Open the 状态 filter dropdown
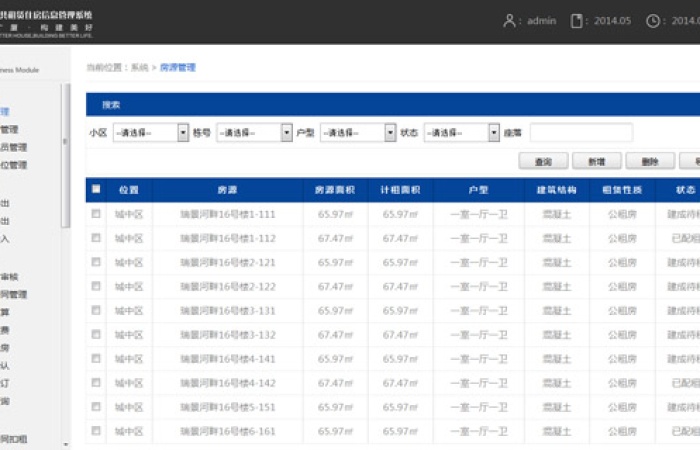The image size is (700, 450). click(x=462, y=133)
